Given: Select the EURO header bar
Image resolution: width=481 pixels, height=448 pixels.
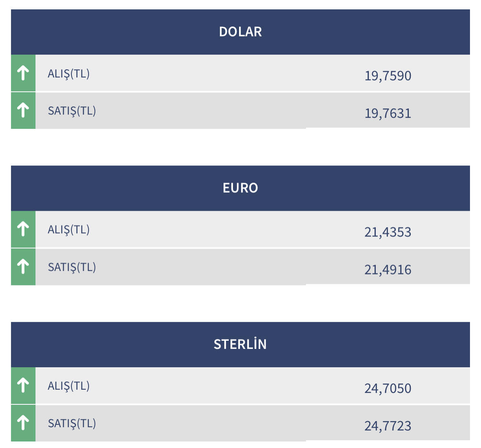Looking at the screenshot, I should click(x=240, y=188).
